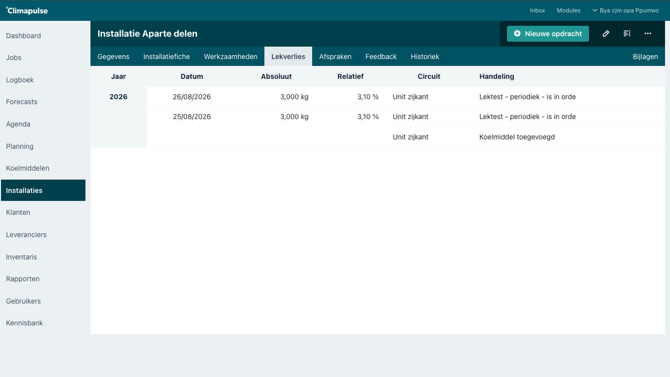Click the Installatie Aparte delen title
Image resolution: width=670 pixels, height=377 pixels.
147,34
